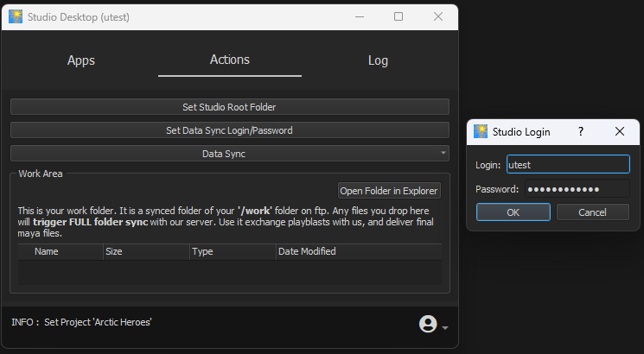The width and height of the screenshot is (644, 354).
Task: Click the Studio Login dialog app icon
Action: click(481, 132)
